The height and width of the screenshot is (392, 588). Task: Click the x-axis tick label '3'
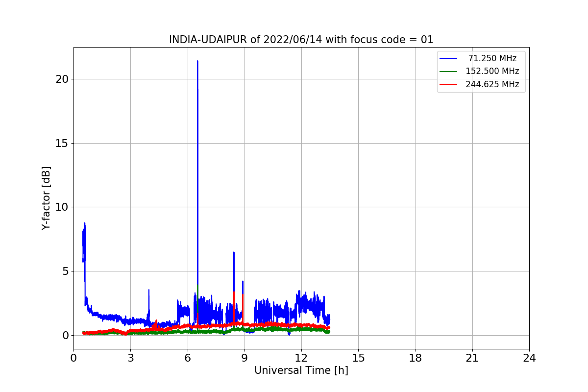click(x=130, y=358)
